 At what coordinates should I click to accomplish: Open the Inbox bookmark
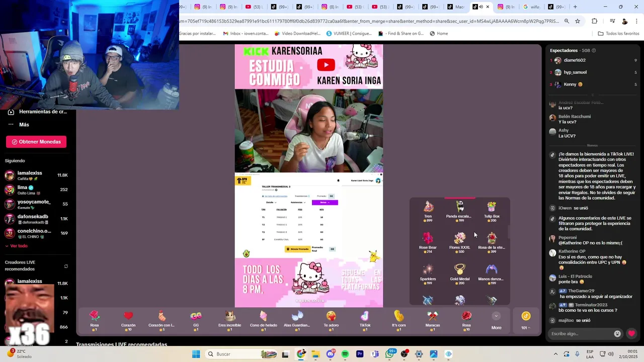[246, 34]
